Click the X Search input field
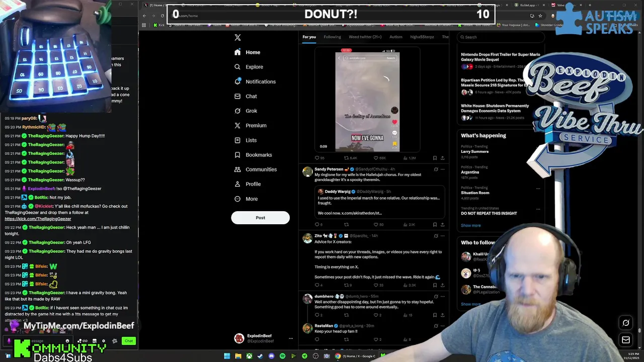Image resolution: width=644 pixels, height=362 pixels. point(501,37)
